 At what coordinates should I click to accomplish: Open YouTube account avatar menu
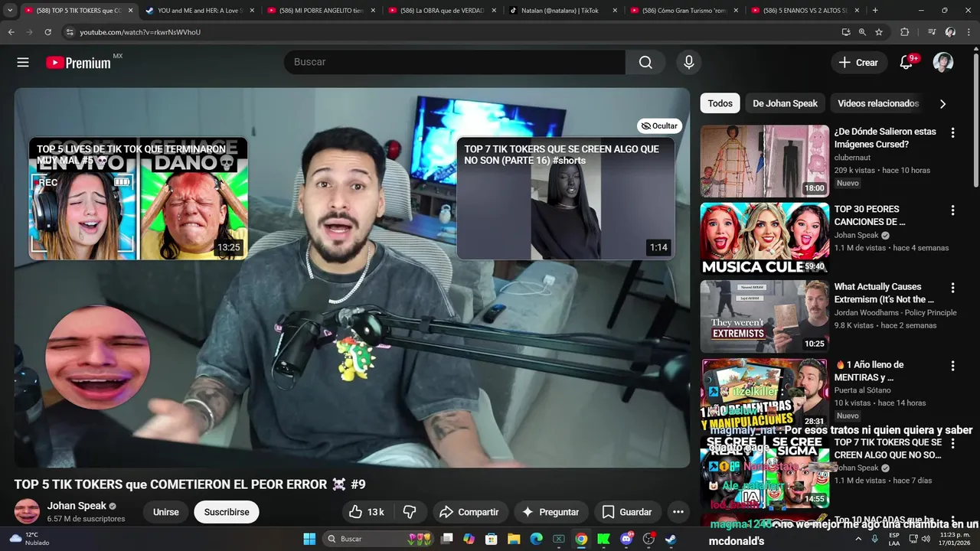pos(943,63)
